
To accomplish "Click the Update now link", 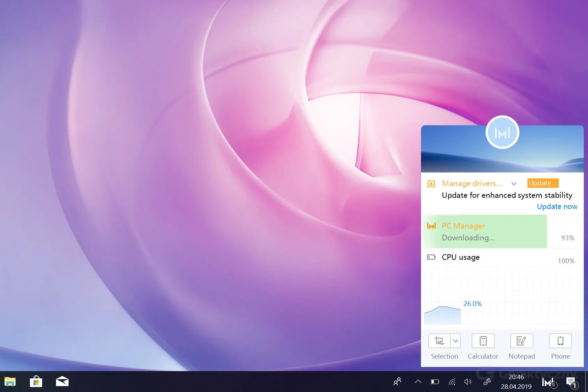I will point(557,206).
